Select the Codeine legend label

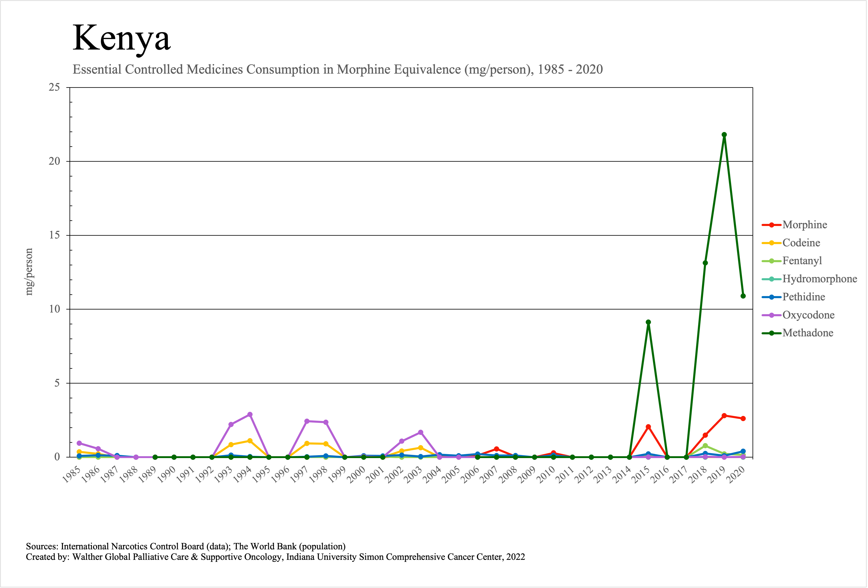(x=801, y=243)
